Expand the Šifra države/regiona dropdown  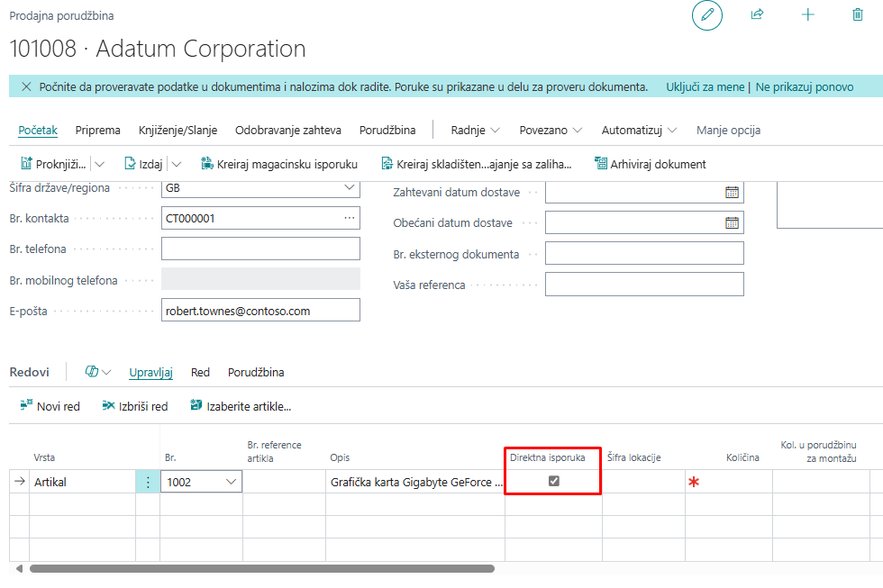pyautogui.click(x=350, y=187)
